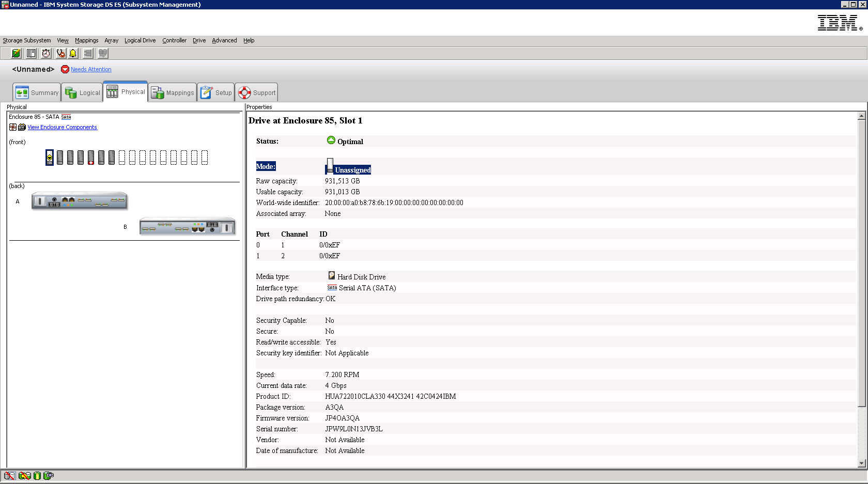
Task: Click the raw capacity 931,513 GB
Action: (x=343, y=181)
